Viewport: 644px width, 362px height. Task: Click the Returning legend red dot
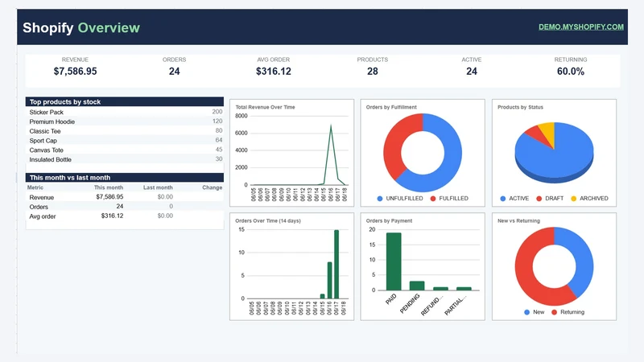[554, 312]
